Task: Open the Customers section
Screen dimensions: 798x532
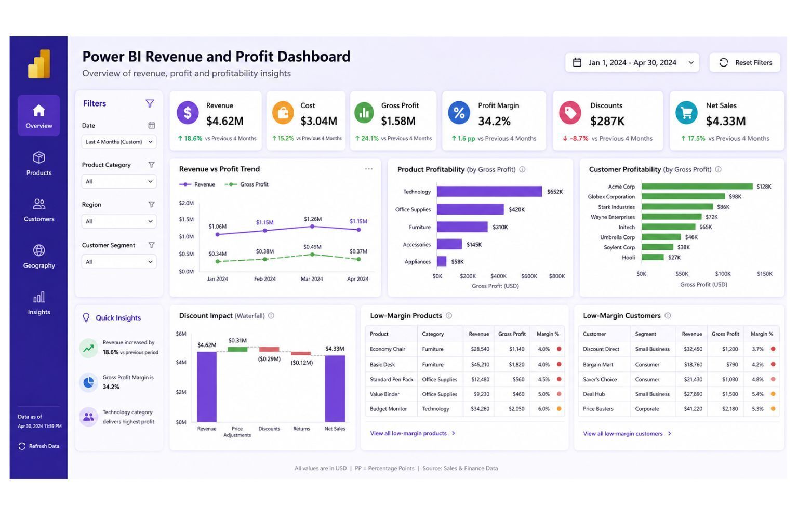Action: pos(39,210)
